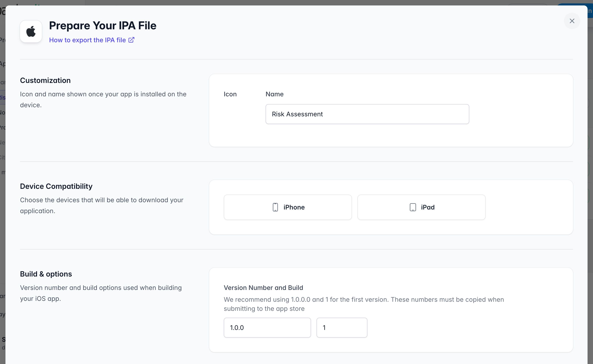Click the Version Number and Build label
This screenshot has height=364, width=593.
tap(263, 288)
